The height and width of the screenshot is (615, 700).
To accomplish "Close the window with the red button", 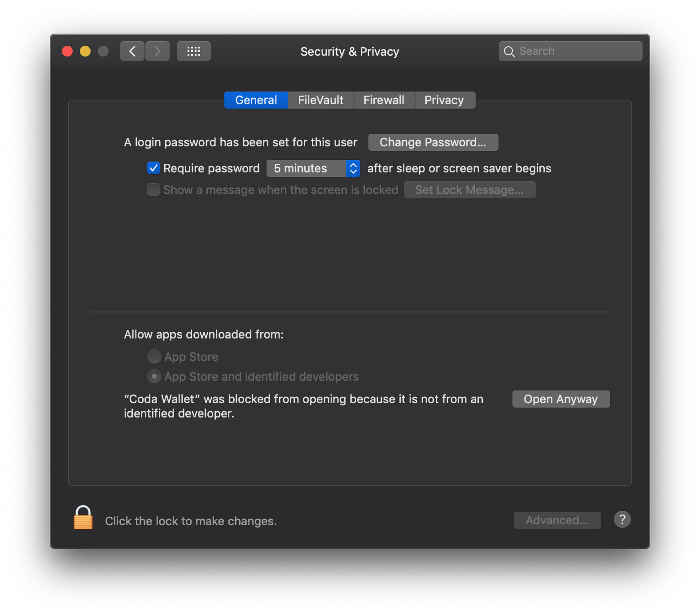I will pos(67,51).
